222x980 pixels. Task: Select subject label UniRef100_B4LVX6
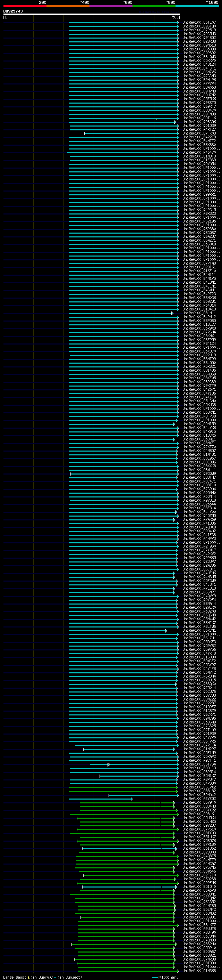199,428
